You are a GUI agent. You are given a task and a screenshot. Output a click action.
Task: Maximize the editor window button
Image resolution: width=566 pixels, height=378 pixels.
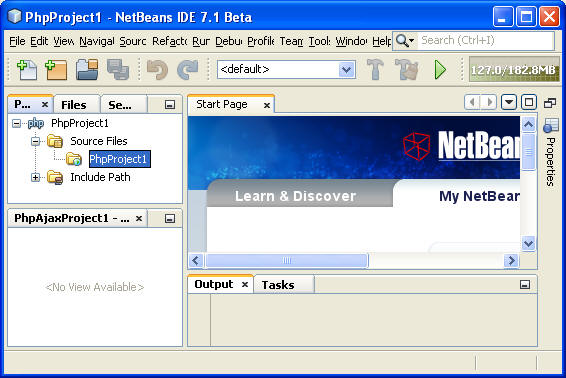529,103
